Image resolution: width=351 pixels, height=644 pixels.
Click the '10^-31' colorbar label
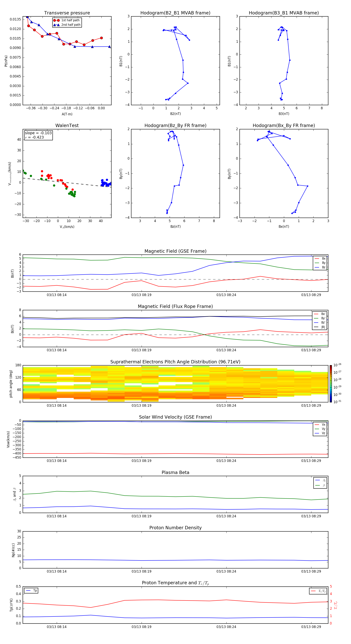click(x=337, y=402)
